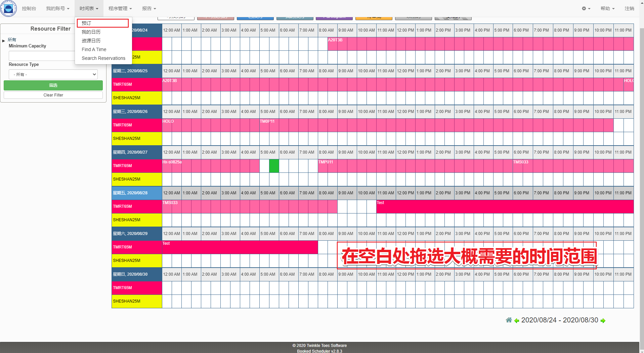644x353 pixels.
Task: Open the 程序管理 menu
Action: point(120,8)
